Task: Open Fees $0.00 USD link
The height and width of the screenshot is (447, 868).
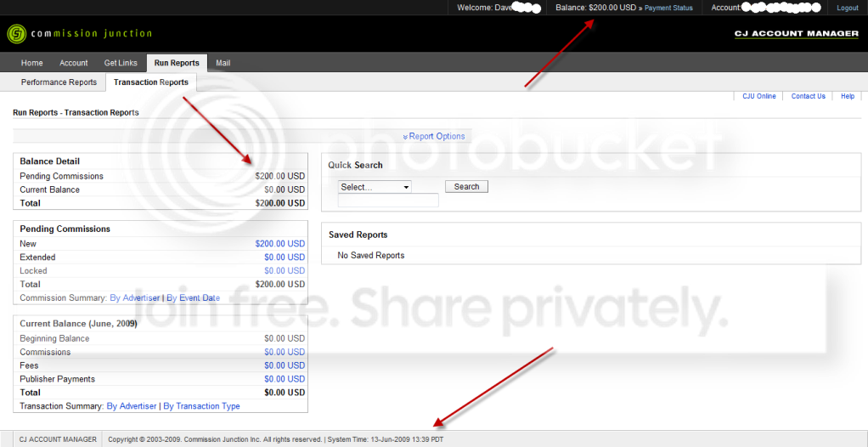Action: pyautogui.click(x=285, y=365)
